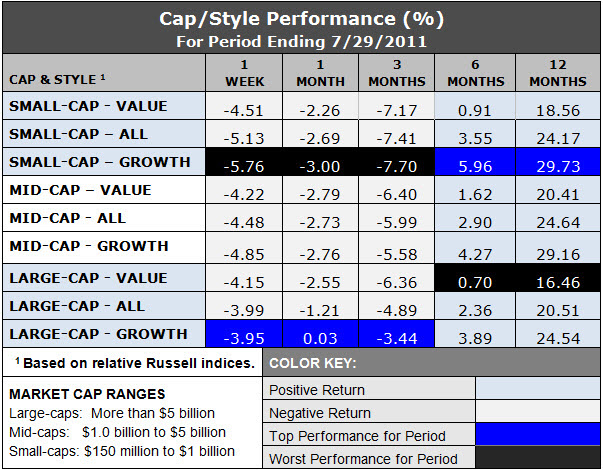Select the 1 MONTH column header
The image size is (603, 470).
tap(320, 73)
